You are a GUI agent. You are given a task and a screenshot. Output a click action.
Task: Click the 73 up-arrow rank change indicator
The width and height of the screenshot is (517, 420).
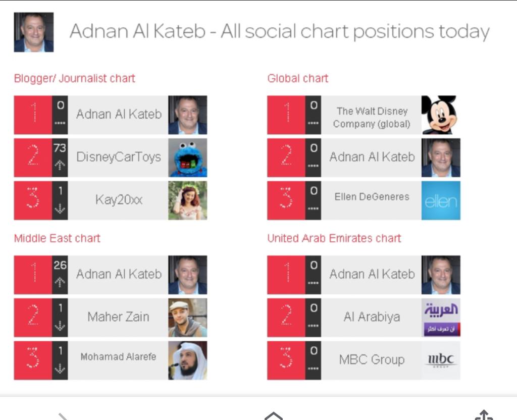click(x=60, y=157)
